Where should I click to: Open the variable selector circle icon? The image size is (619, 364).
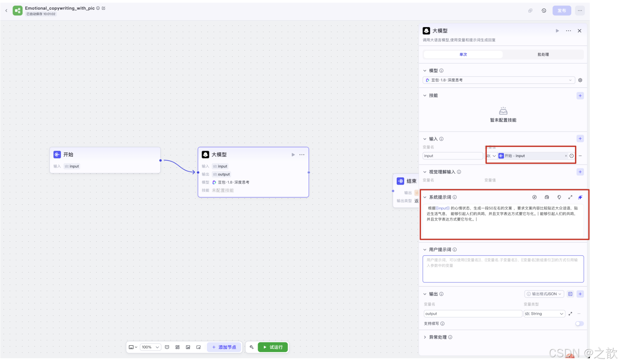click(x=572, y=156)
